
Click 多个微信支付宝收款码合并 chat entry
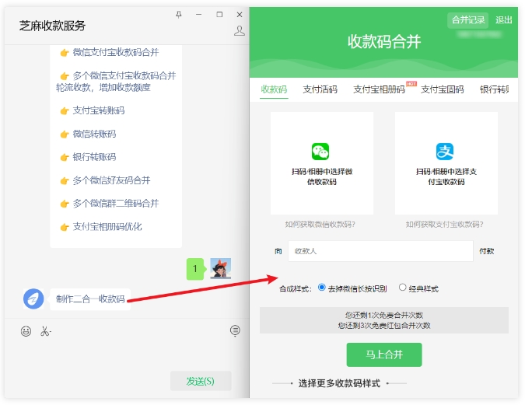click(x=116, y=82)
